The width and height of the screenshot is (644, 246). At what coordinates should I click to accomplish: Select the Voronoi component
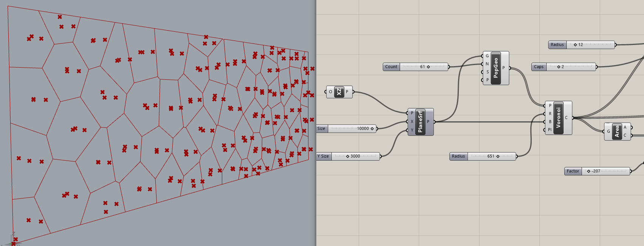click(x=558, y=118)
